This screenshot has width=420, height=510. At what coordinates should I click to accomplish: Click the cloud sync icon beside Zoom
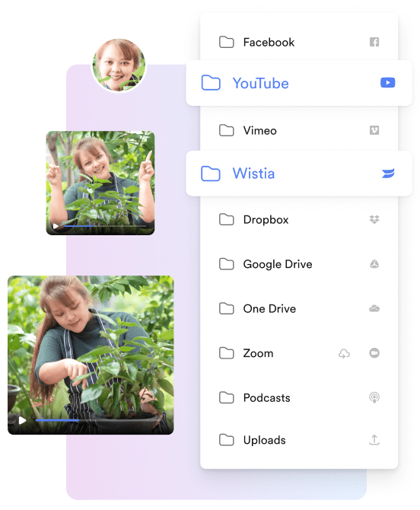(x=344, y=353)
